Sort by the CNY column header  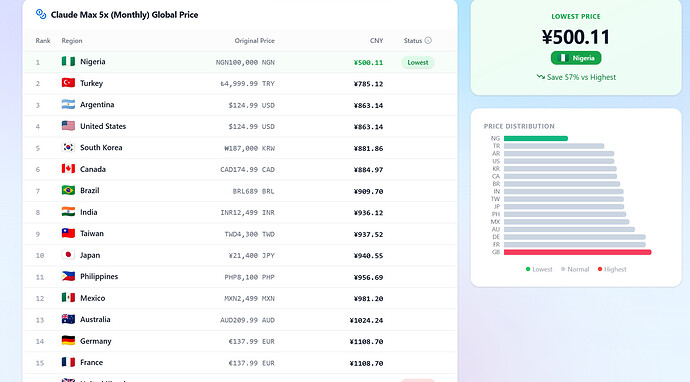(x=376, y=40)
